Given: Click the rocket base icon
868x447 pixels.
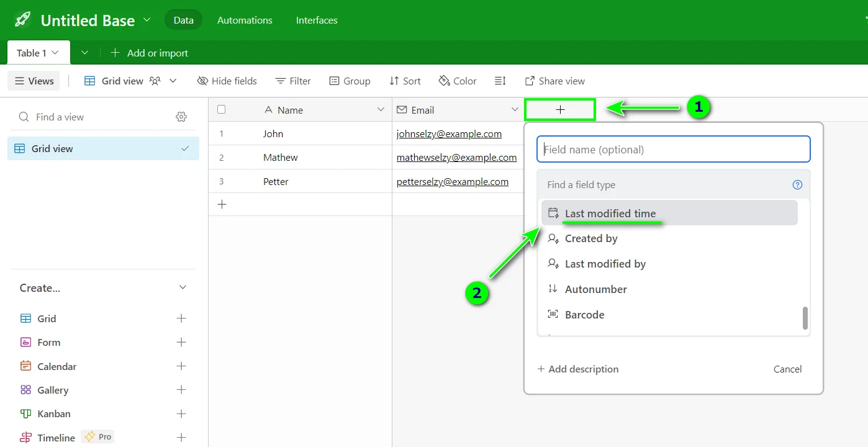Looking at the screenshot, I should coord(22,20).
